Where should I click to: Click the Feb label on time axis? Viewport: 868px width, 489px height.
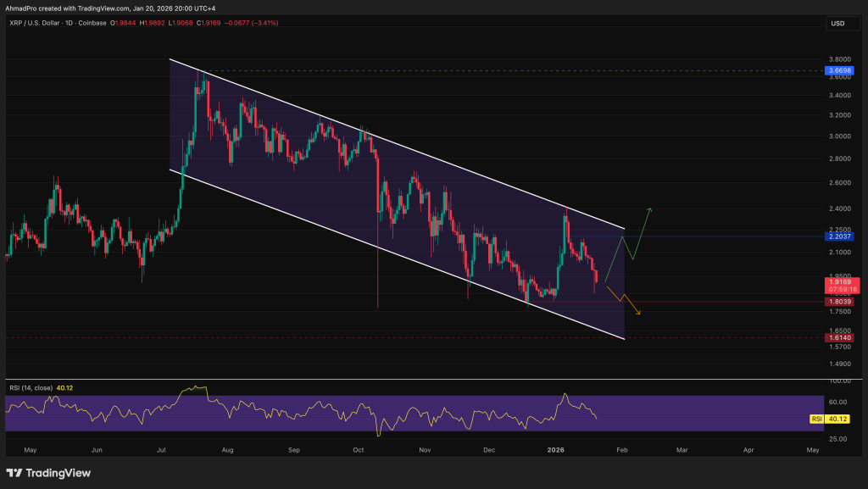[623, 451]
